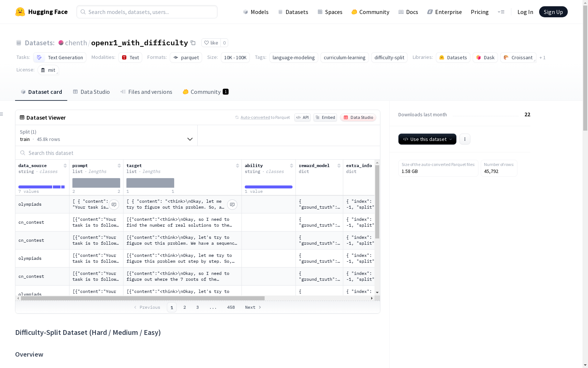Copy dataset name with copy icon
The width and height of the screenshot is (588, 368).
(193, 43)
